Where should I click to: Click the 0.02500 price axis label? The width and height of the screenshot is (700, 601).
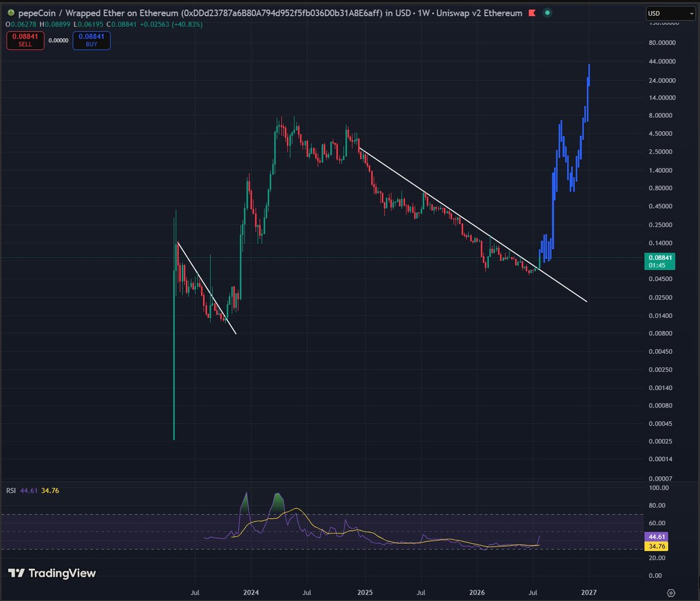point(661,297)
